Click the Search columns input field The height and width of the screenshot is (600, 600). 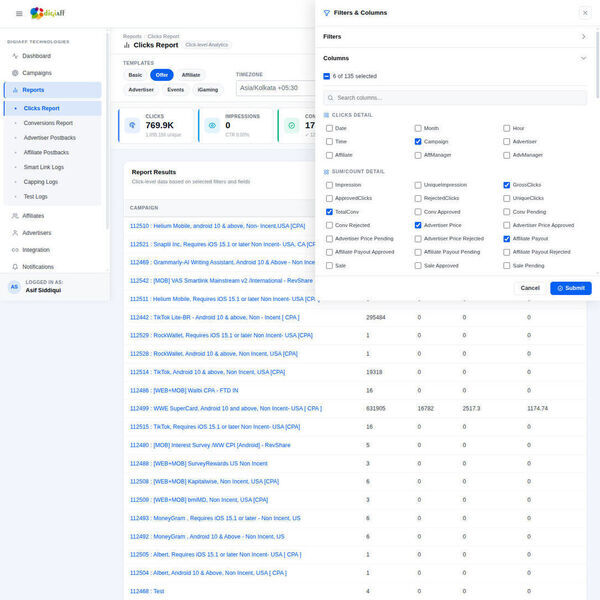[x=455, y=98]
